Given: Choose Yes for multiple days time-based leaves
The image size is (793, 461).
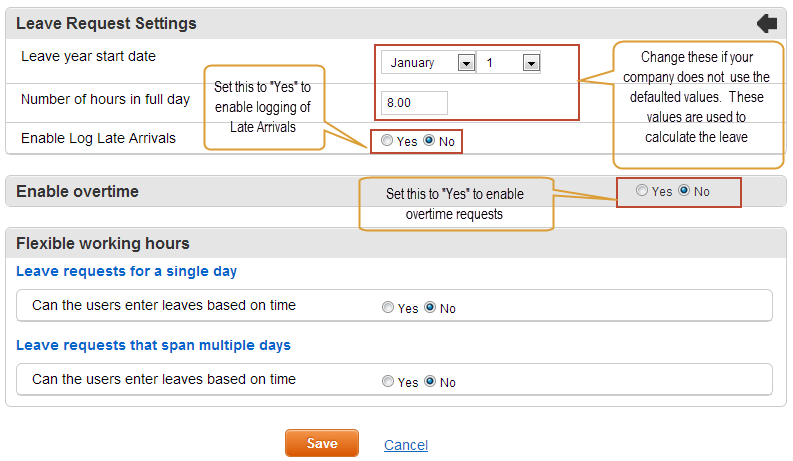Looking at the screenshot, I should pyautogui.click(x=388, y=381).
